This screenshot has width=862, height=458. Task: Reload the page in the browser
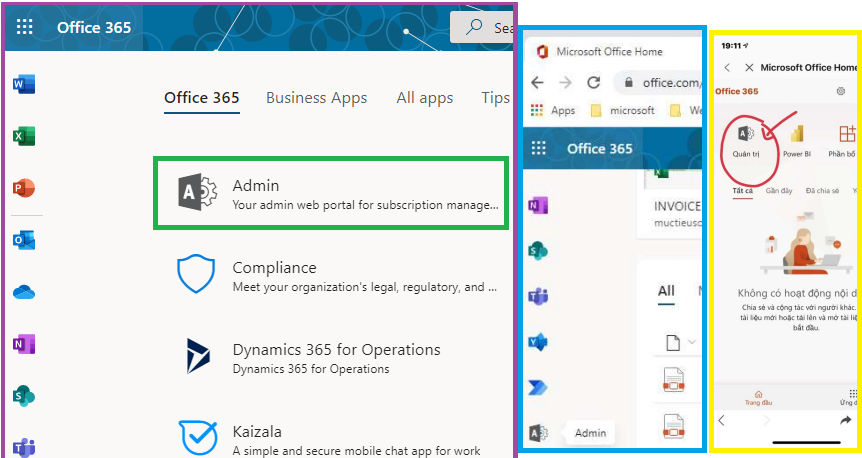593,82
